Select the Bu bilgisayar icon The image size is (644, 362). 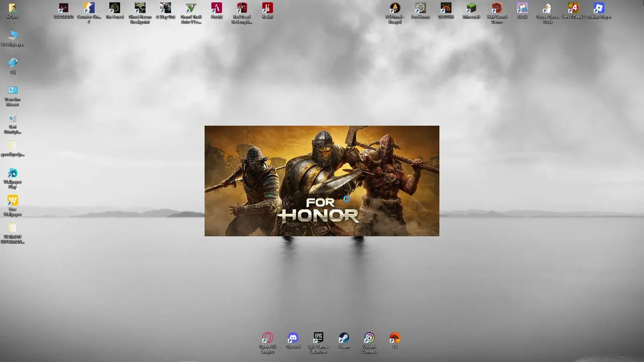pyautogui.click(x=13, y=36)
